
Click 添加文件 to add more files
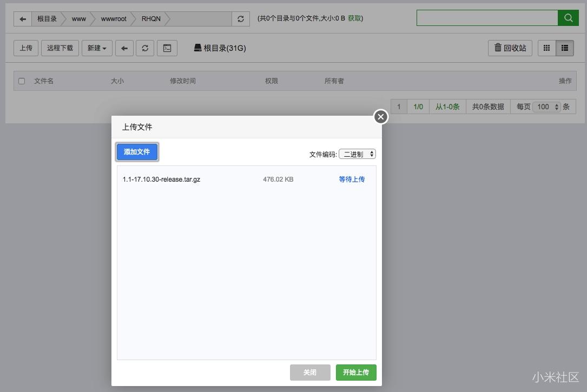137,152
